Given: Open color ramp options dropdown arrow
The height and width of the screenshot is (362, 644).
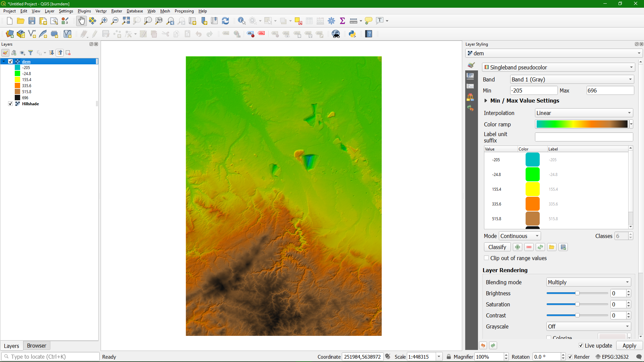Looking at the screenshot, I should click(x=631, y=124).
